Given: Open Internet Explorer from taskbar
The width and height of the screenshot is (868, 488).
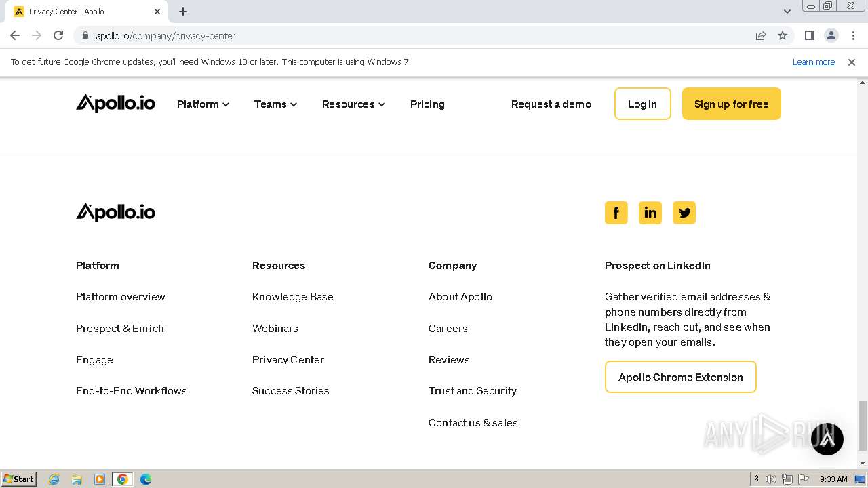Looking at the screenshot, I should pos(54,479).
